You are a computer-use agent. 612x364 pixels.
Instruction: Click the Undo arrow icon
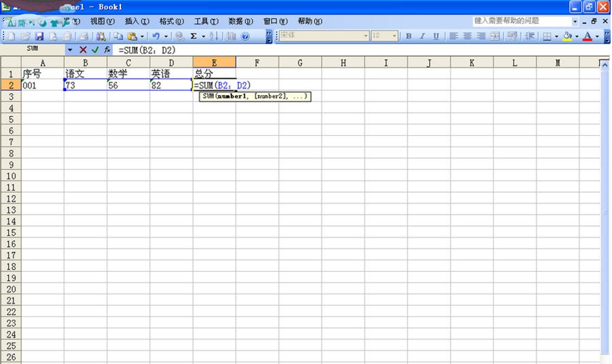[156, 36]
